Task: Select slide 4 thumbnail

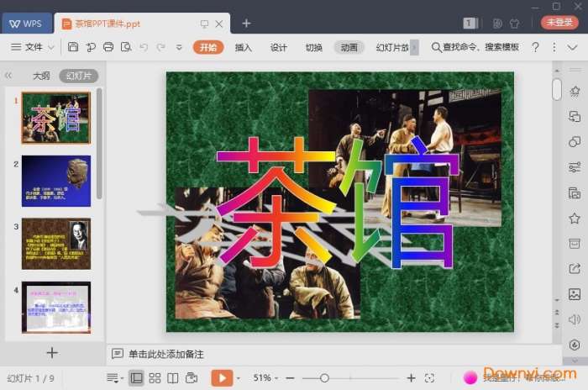Action: (56, 307)
